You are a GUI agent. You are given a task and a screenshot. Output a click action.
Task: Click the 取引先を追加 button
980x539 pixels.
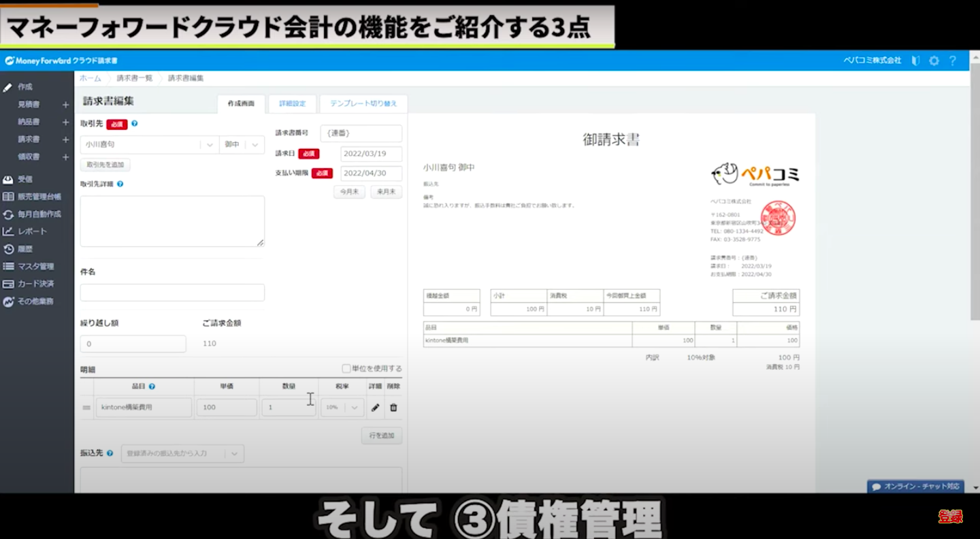[x=105, y=165]
